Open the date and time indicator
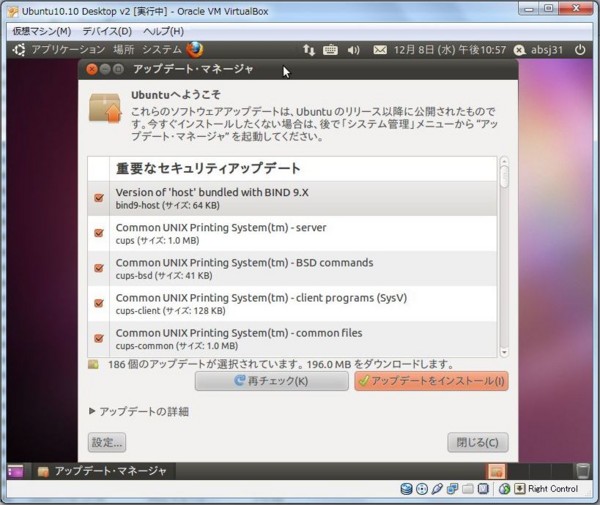600x505 pixels. coord(450,50)
